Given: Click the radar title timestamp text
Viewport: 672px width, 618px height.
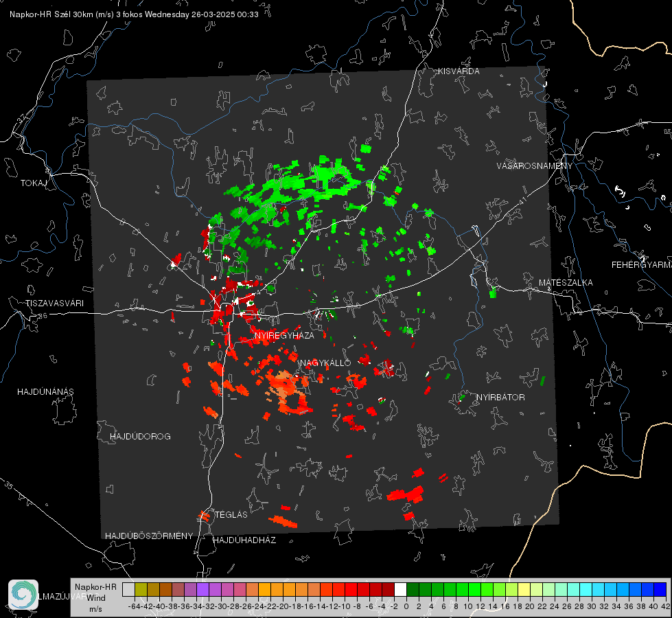Looking at the screenshot, I should pyautogui.click(x=134, y=14).
